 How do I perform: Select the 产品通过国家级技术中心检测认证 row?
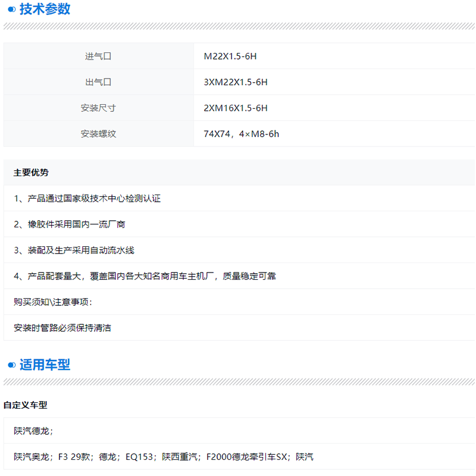coord(87,199)
